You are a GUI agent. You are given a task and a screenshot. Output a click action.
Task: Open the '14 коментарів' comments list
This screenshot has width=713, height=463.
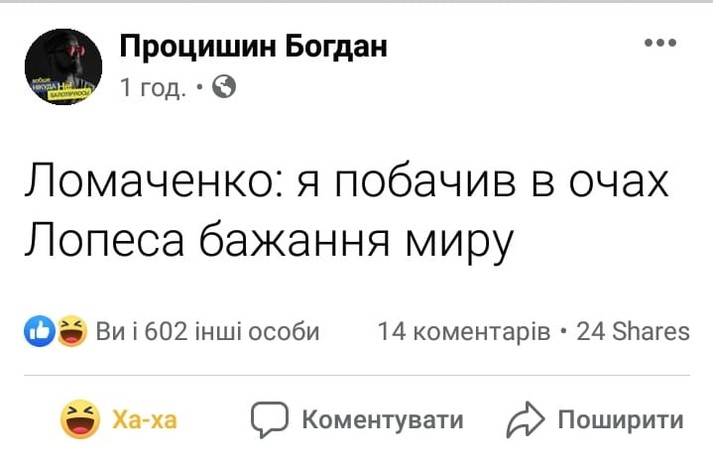pos(464,331)
